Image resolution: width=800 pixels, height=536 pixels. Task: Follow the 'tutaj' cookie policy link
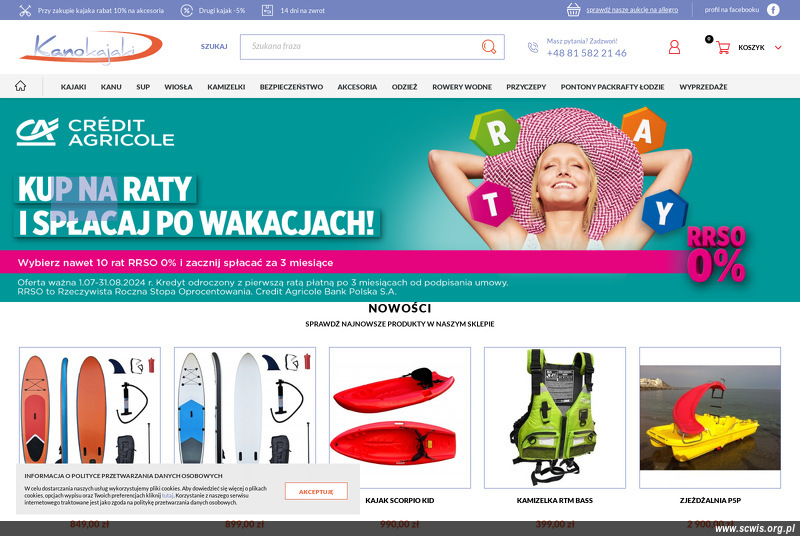[167, 495]
